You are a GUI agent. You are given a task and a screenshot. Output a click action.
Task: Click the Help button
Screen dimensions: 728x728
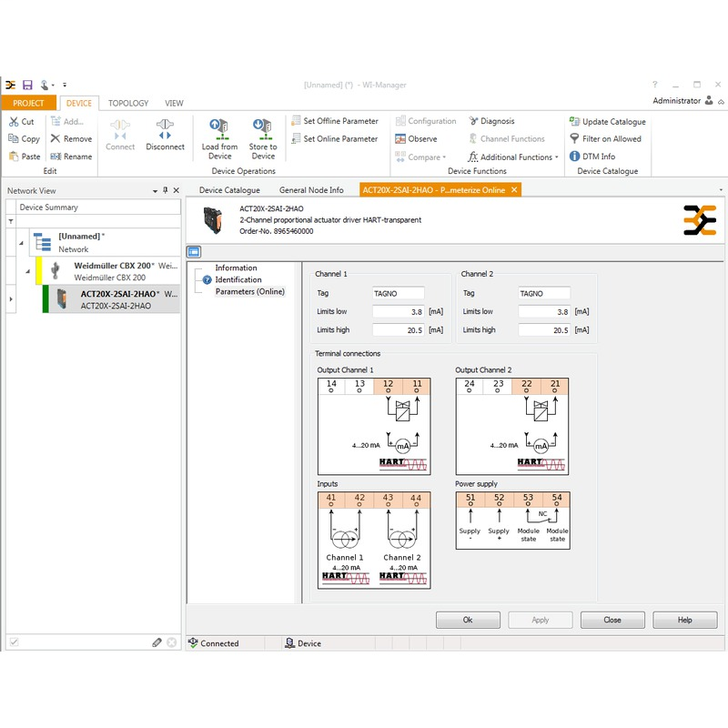(x=685, y=620)
